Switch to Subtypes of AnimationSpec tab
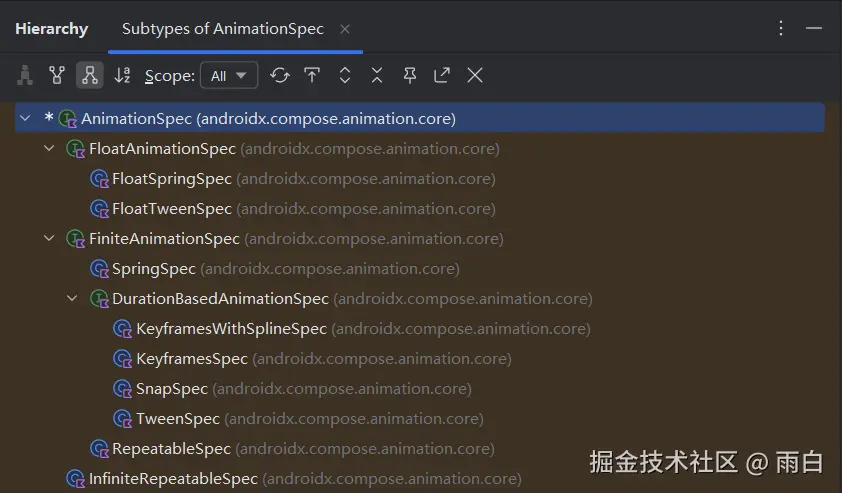 [x=222, y=29]
